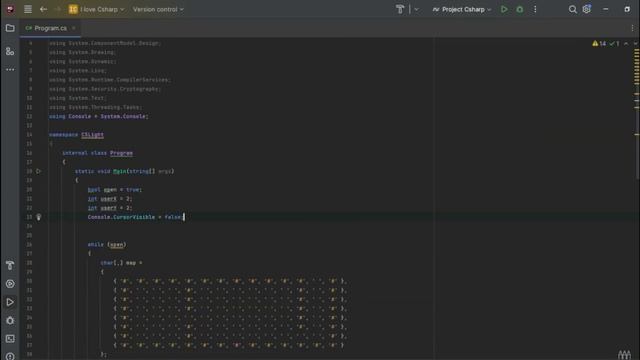The height and width of the screenshot is (360, 640).
Task: Click the Main method name
Action: (120, 171)
